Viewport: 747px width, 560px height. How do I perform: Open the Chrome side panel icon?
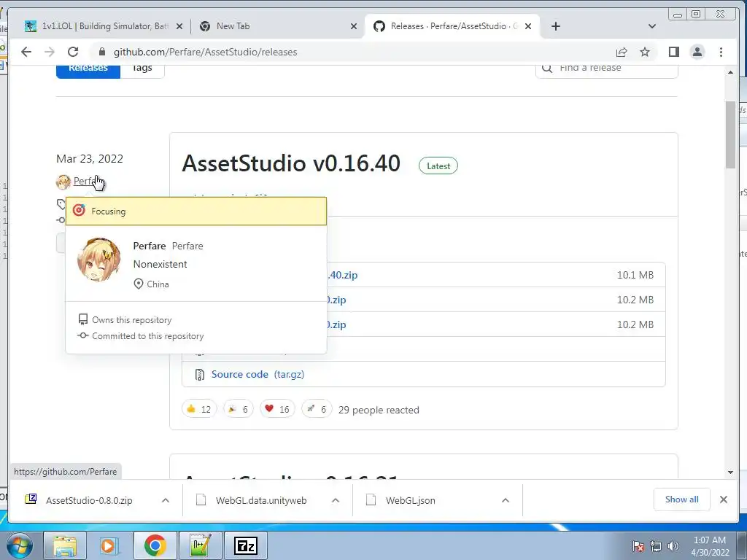click(673, 52)
